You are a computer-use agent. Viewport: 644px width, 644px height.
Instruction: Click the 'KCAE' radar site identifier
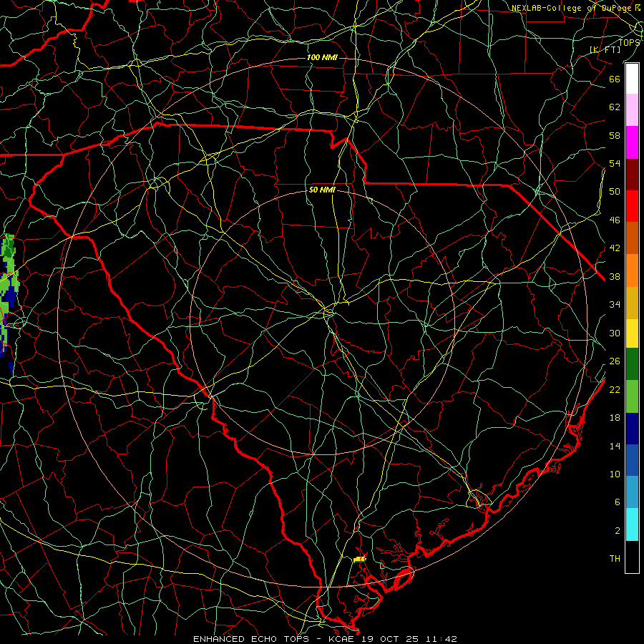[342, 639]
